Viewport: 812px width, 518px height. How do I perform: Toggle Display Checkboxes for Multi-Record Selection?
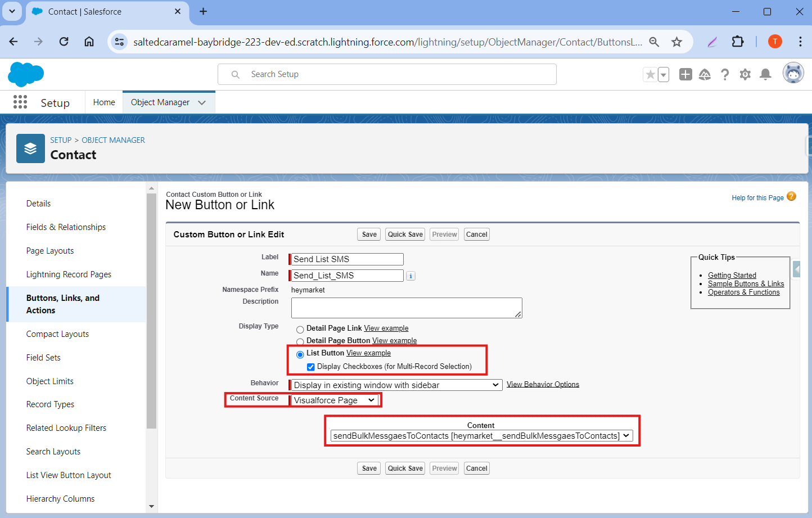(311, 367)
